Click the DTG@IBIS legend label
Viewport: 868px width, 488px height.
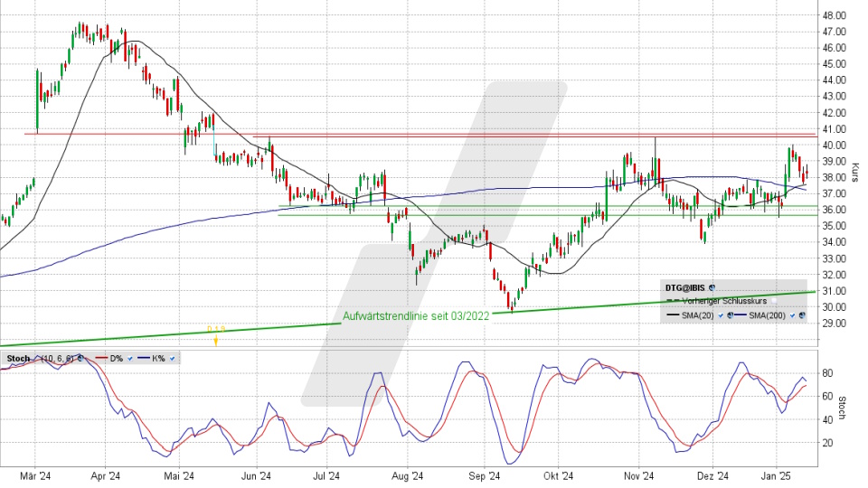[685, 287]
